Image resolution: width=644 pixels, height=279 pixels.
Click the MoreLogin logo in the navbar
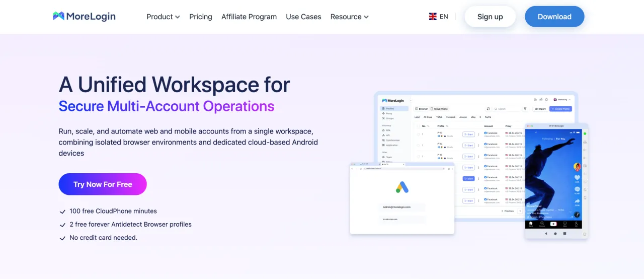coord(84,17)
